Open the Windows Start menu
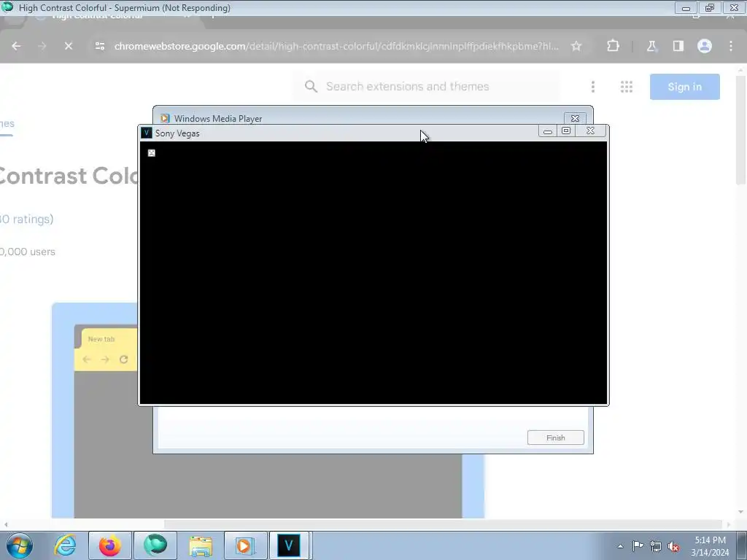The height and width of the screenshot is (560, 747). 20,545
